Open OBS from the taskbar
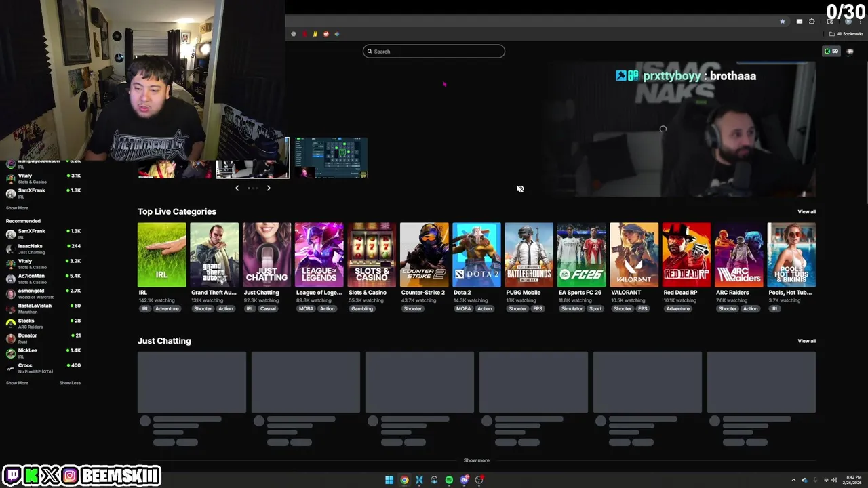 pyautogui.click(x=479, y=480)
